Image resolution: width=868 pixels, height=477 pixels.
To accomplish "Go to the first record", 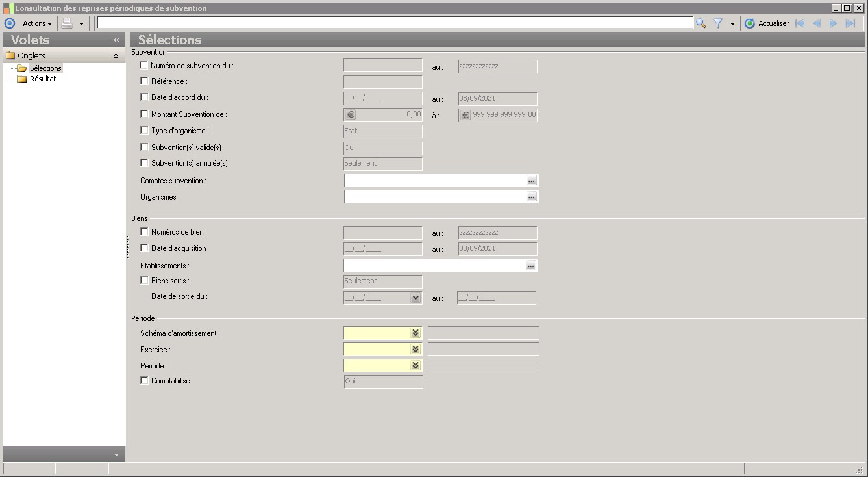I will [x=800, y=23].
